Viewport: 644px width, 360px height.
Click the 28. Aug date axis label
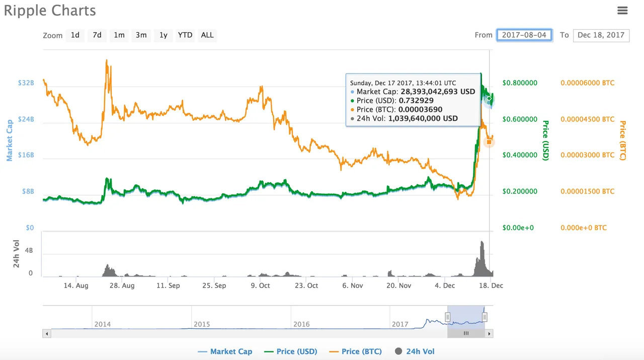[121, 285]
